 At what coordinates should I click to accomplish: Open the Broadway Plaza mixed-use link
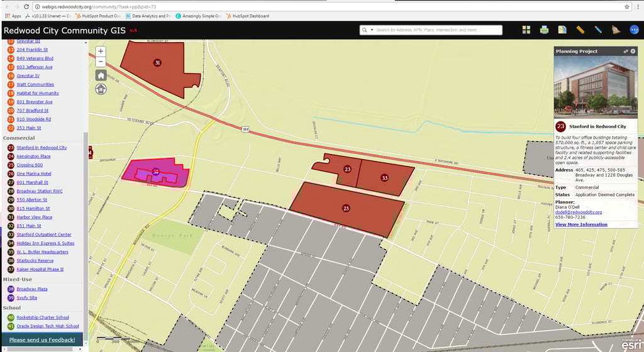coord(31,289)
